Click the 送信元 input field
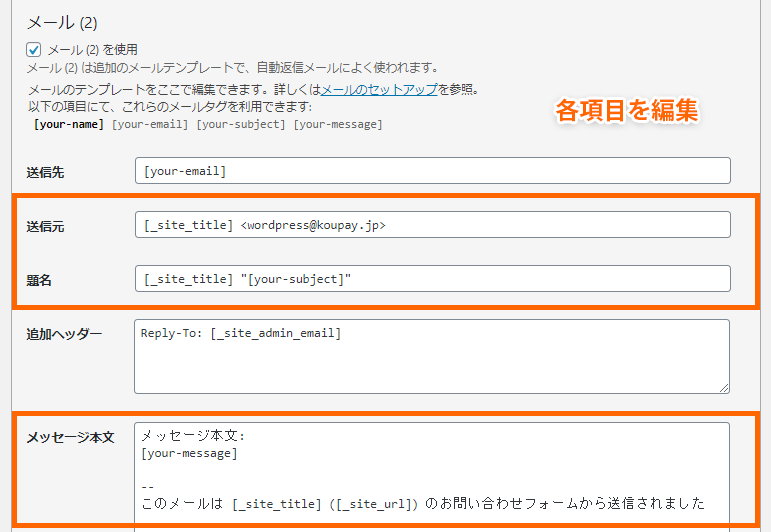 pos(433,225)
